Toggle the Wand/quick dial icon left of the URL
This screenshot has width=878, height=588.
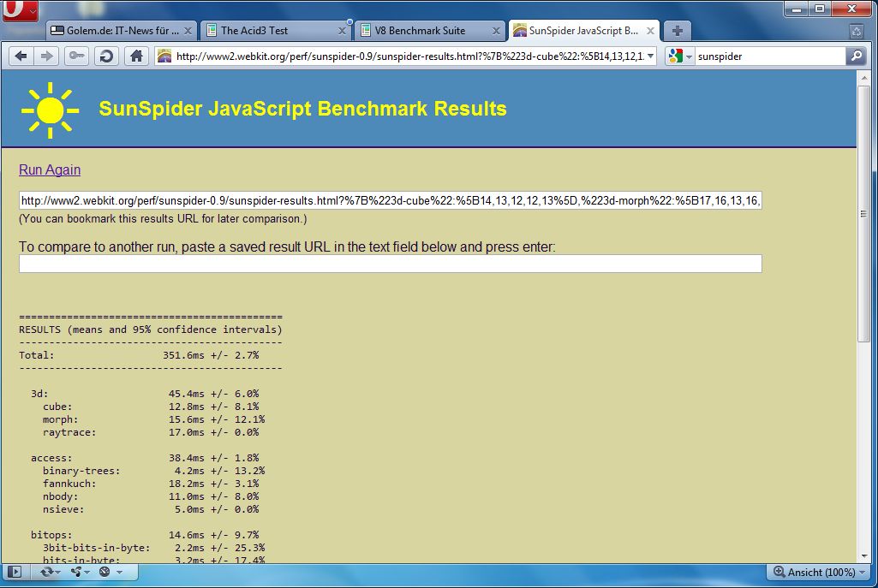tap(77, 56)
